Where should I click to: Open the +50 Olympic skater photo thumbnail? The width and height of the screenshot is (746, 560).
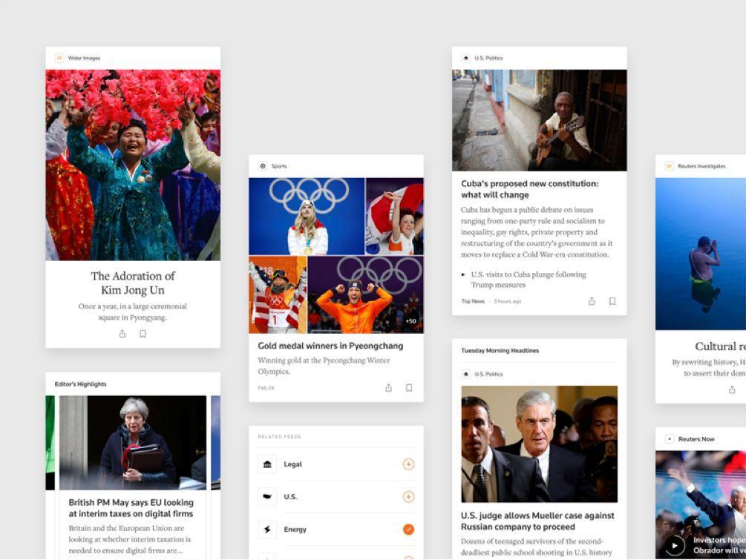[365, 294]
